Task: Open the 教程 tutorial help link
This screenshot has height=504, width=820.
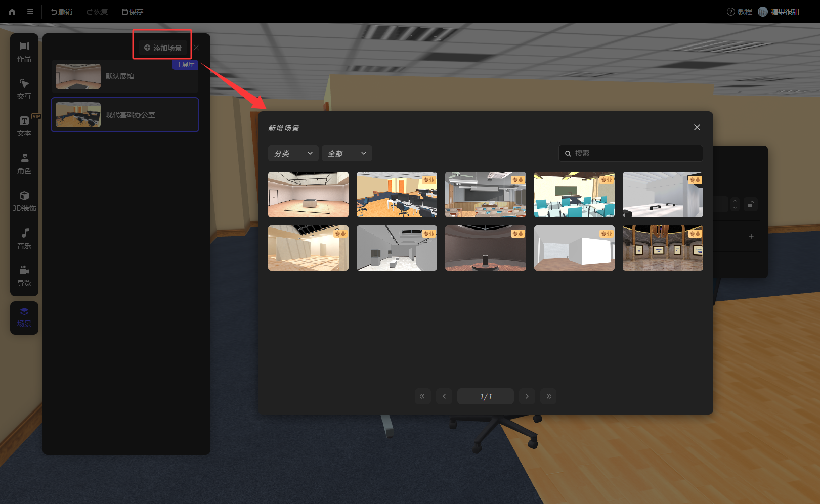Action: tap(739, 12)
